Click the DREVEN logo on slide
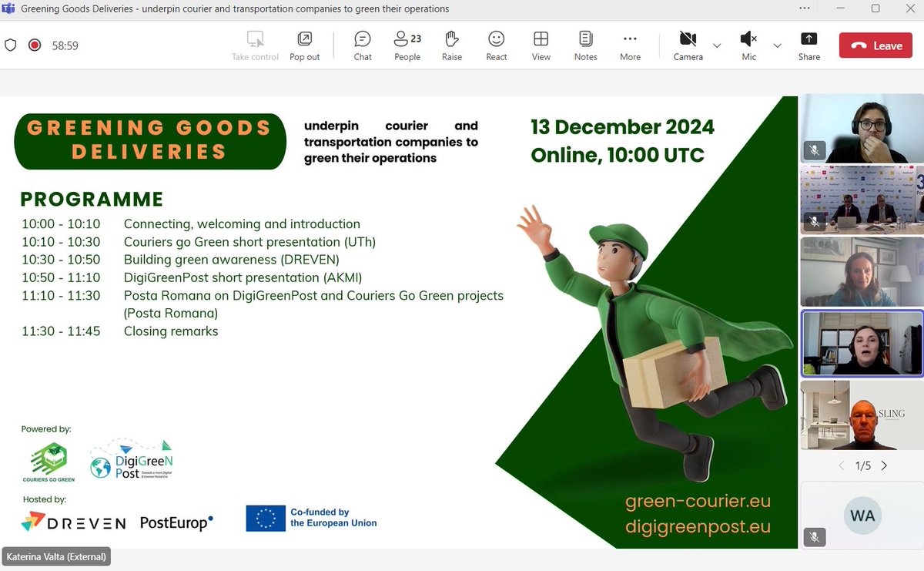 tap(73, 523)
